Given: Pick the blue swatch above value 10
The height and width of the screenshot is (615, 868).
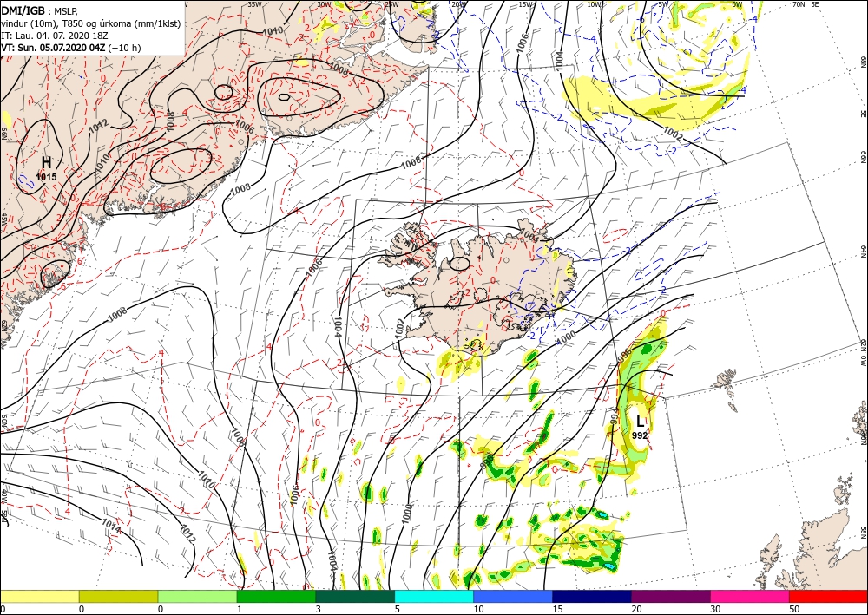Looking at the screenshot, I should tap(513, 596).
